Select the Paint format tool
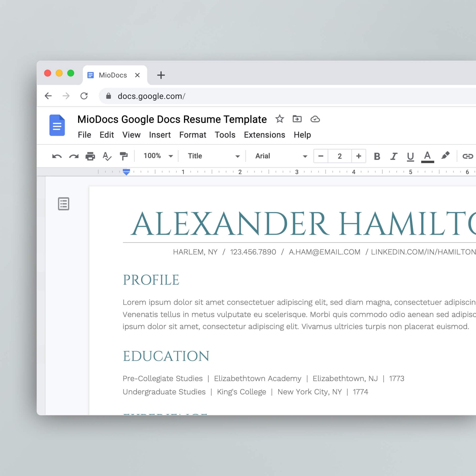This screenshot has width=476, height=476. click(x=124, y=156)
